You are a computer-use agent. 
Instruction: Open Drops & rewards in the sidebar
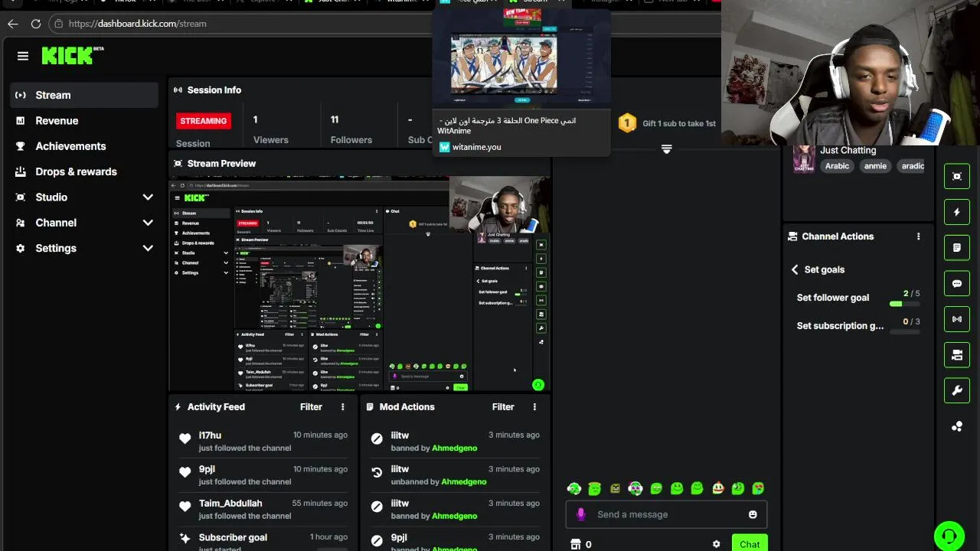coord(84,171)
